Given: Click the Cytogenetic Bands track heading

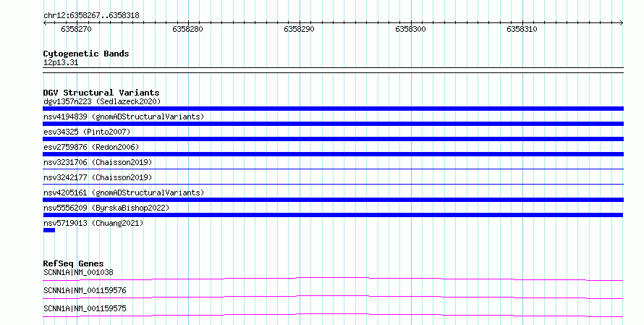Looking at the screenshot, I should pyautogui.click(x=86, y=54).
